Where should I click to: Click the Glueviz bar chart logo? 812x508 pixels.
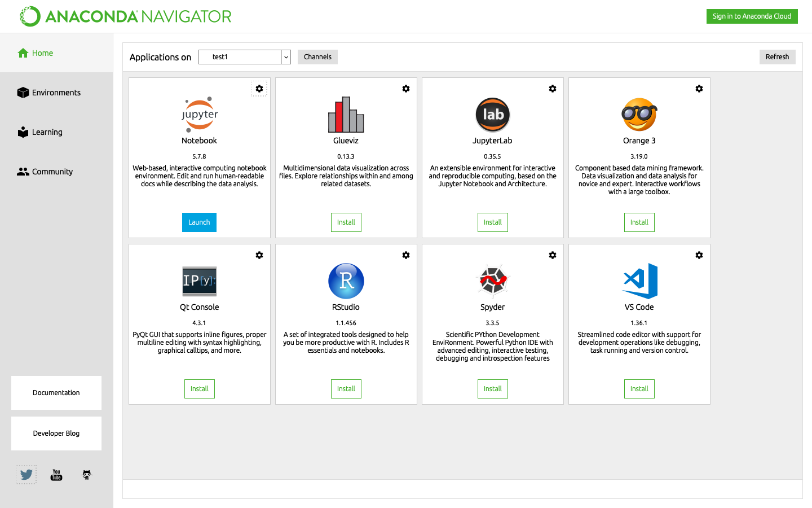pyautogui.click(x=346, y=115)
